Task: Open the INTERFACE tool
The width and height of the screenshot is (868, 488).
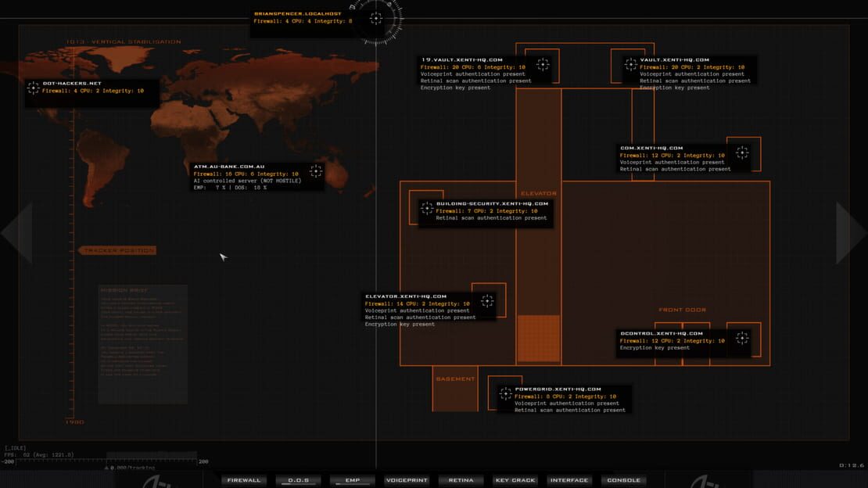Action: click(x=569, y=480)
